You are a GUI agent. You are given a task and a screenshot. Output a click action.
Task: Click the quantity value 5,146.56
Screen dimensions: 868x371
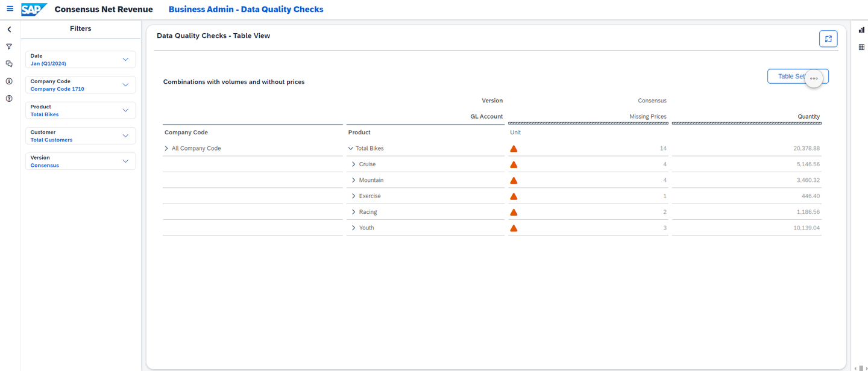click(808, 164)
